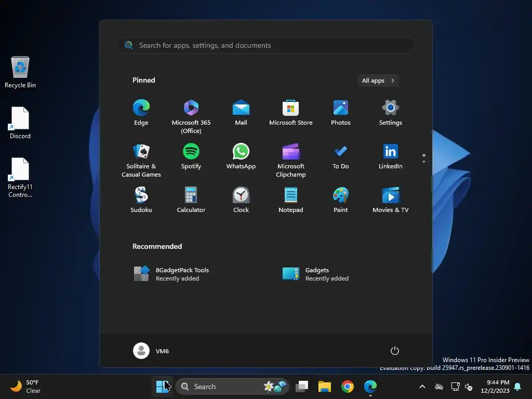Viewport: 532px width, 399px height.
Task: Open Microsoft Store from pinned apps
Action: click(291, 113)
